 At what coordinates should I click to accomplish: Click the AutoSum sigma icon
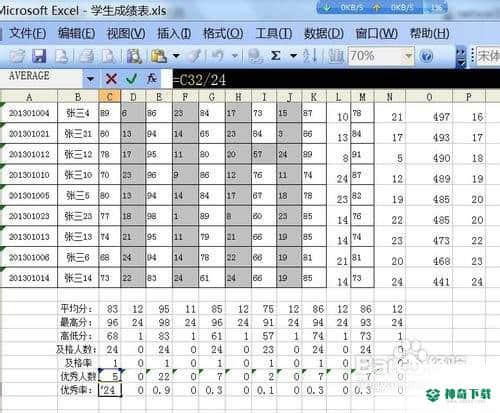[x=276, y=56]
